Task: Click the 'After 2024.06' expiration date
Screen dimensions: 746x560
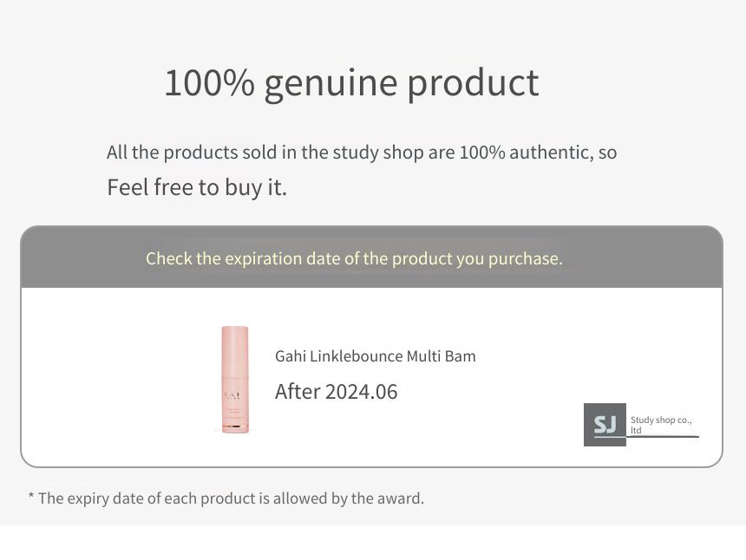Action: pos(336,392)
